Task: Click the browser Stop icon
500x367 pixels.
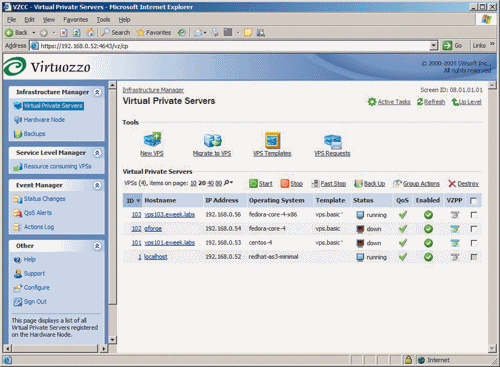Action: pos(64,33)
